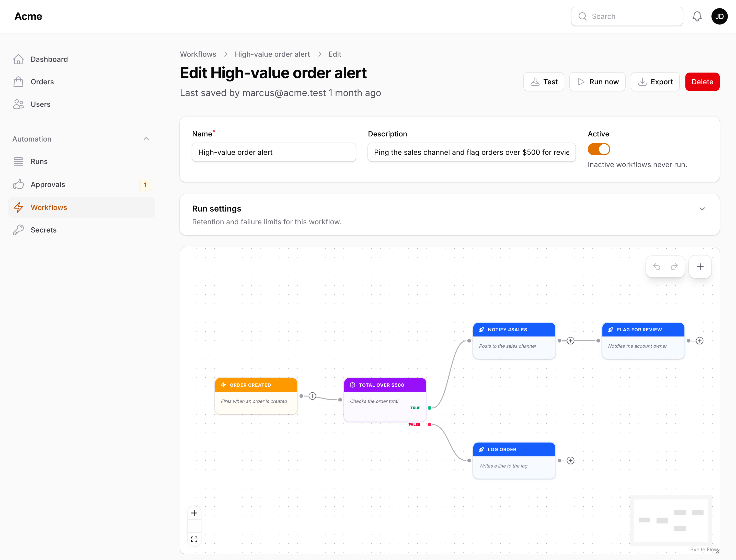This screenshot has width=736, height=560.
Task: Select the Flag for Review node
Action: click(x=643, y=341)
